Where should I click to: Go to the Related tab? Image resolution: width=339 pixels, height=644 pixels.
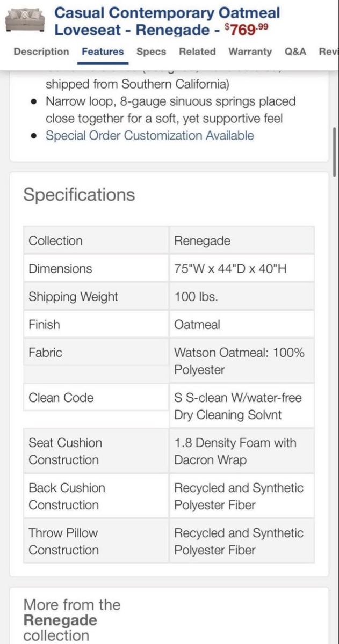197,52
